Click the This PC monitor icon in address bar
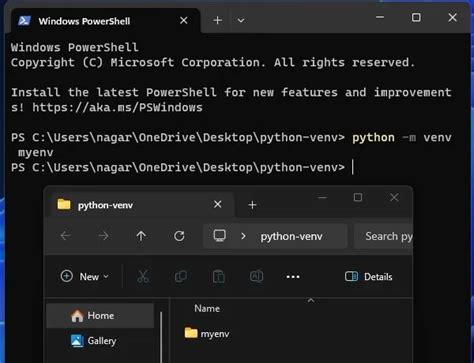The image size is (474, 363). 219,236
